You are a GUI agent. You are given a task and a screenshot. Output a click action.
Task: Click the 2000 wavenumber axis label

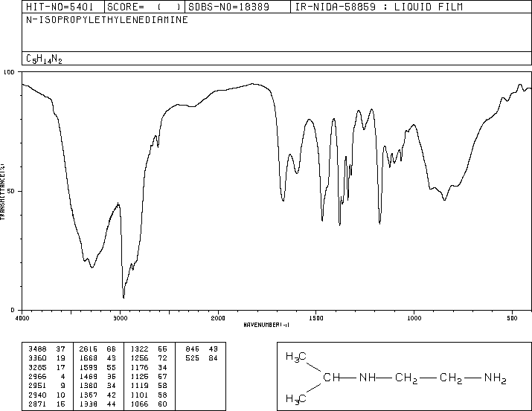tap(218, 318)
